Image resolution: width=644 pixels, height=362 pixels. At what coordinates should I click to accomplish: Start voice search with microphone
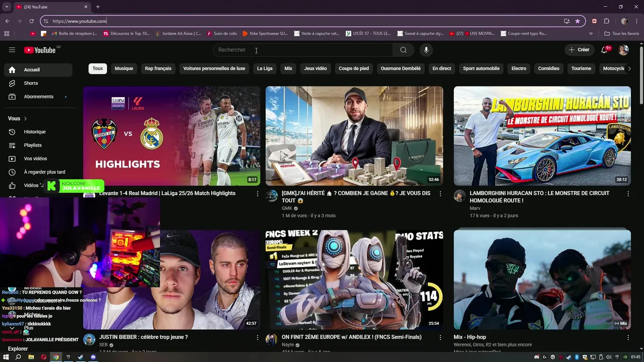coord(426,50)
